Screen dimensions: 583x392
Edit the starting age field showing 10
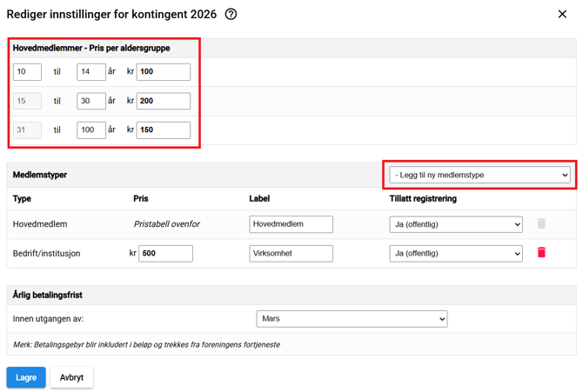click(x=27, y=72)
